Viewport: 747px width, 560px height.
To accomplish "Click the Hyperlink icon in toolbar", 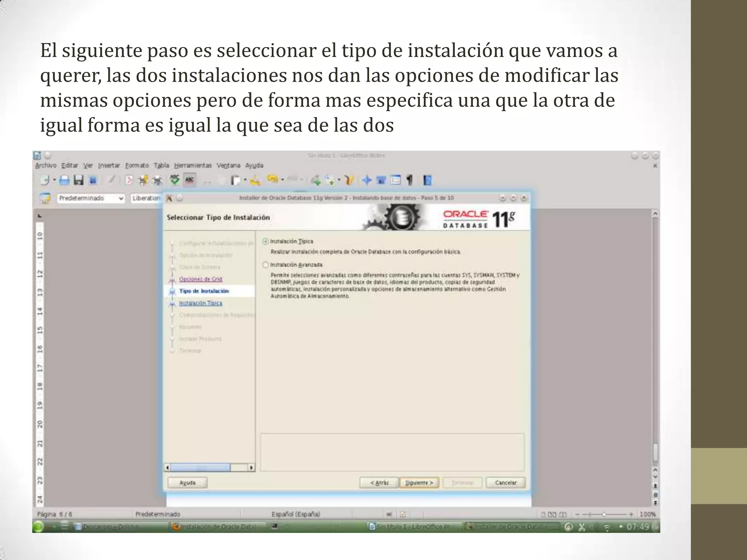I will pos(316,180).
